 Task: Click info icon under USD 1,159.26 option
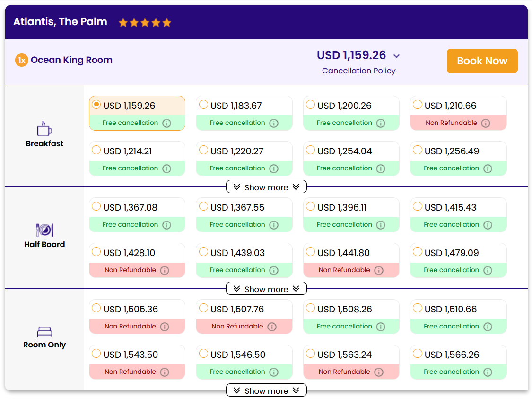(166, 123)
